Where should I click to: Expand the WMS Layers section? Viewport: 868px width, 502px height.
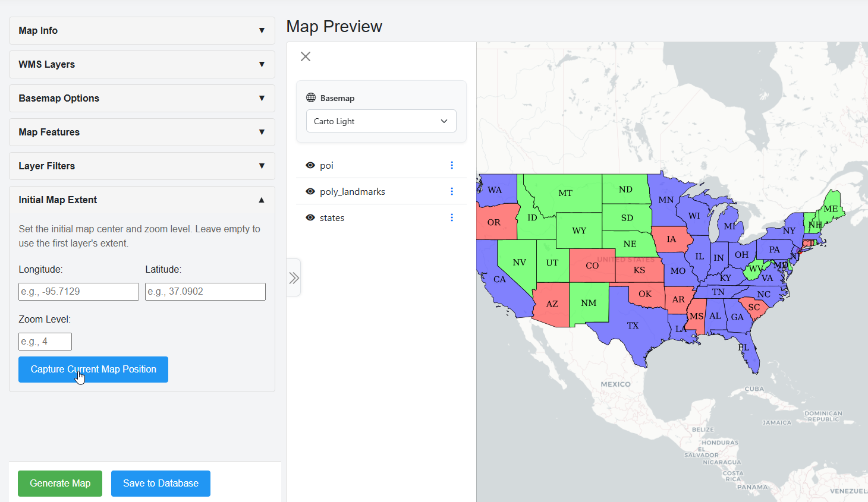click(x=141, y=64)
